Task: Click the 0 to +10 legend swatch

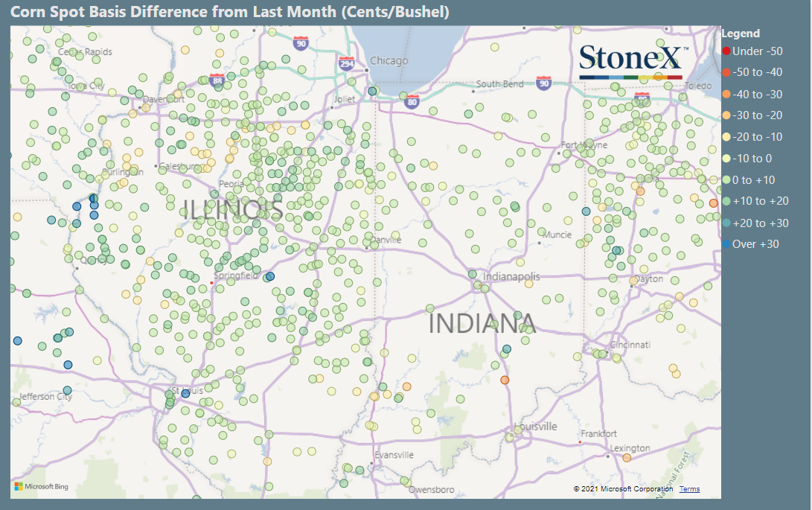Action: pyautogui.click(x=726, y=180)
